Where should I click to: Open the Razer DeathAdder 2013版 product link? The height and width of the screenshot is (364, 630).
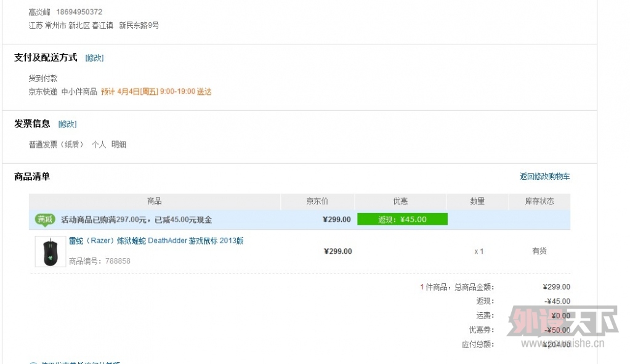pos(156,241)
